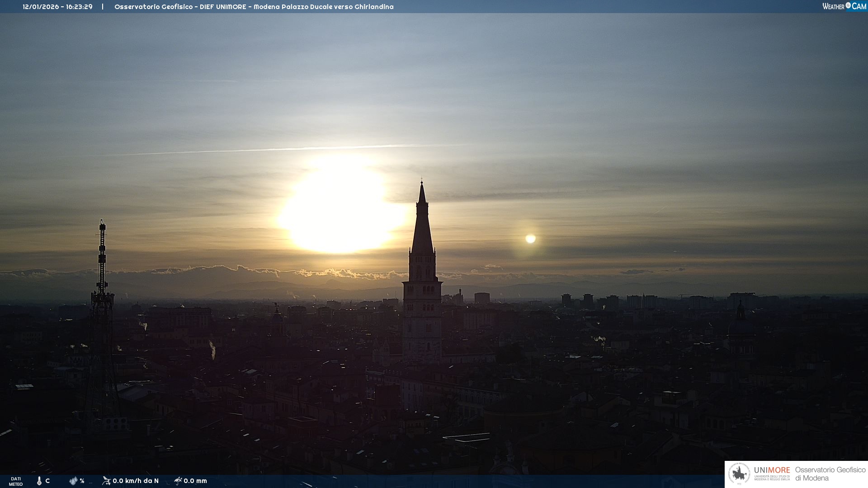Click the small lens flare reflection
The image size is (868, 488).
(530, 239)
